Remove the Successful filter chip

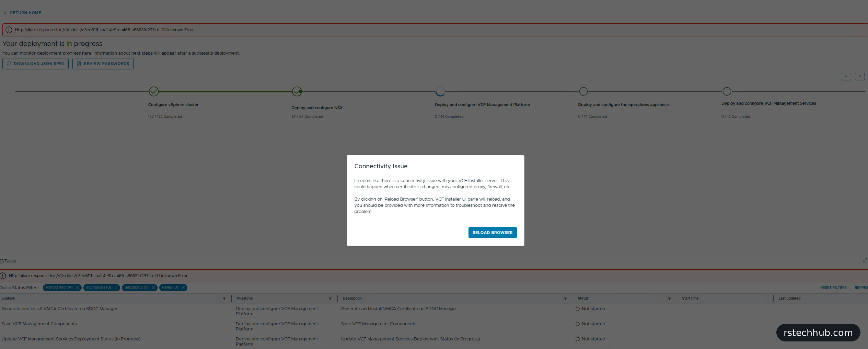(x=153, y=288)
